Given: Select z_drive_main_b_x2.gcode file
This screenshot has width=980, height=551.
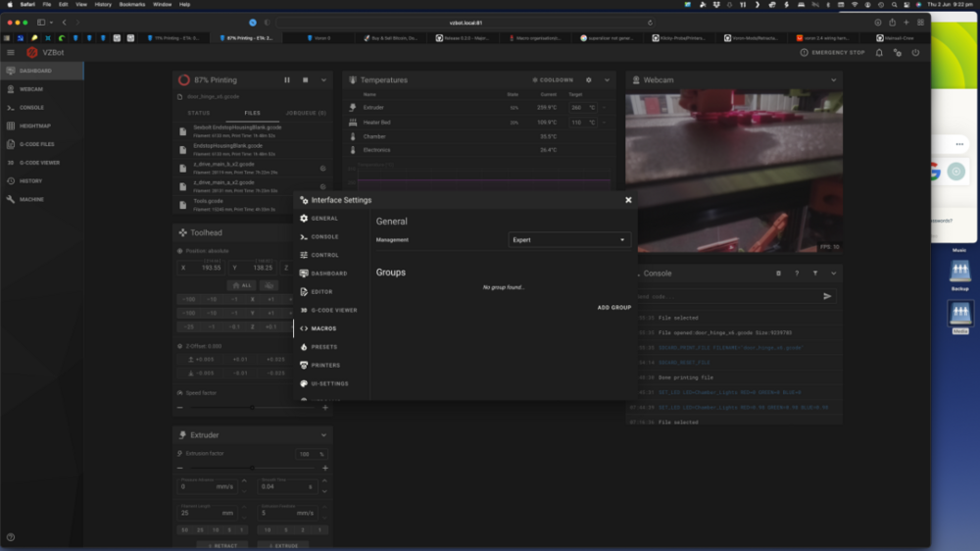Looking at the screenshot, I should pos(253,169).
